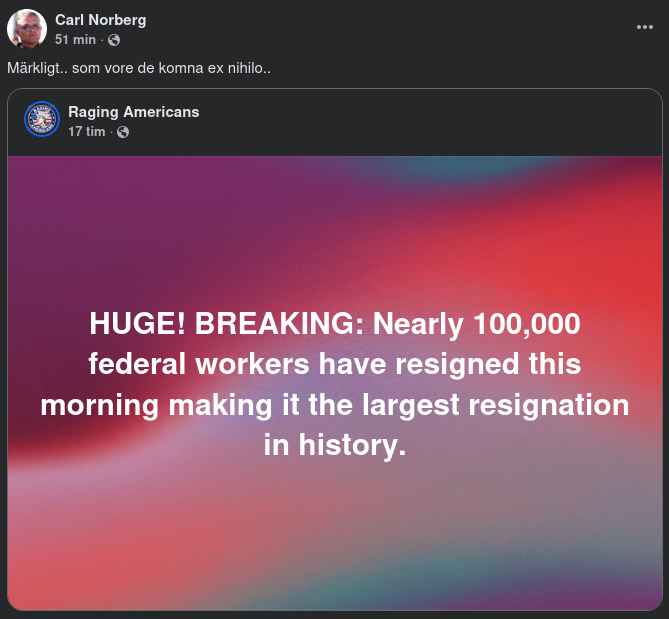Click the 'federal workers have resigned this' line
This screenshot has height=619, width=669.
[x=334, y=364]
